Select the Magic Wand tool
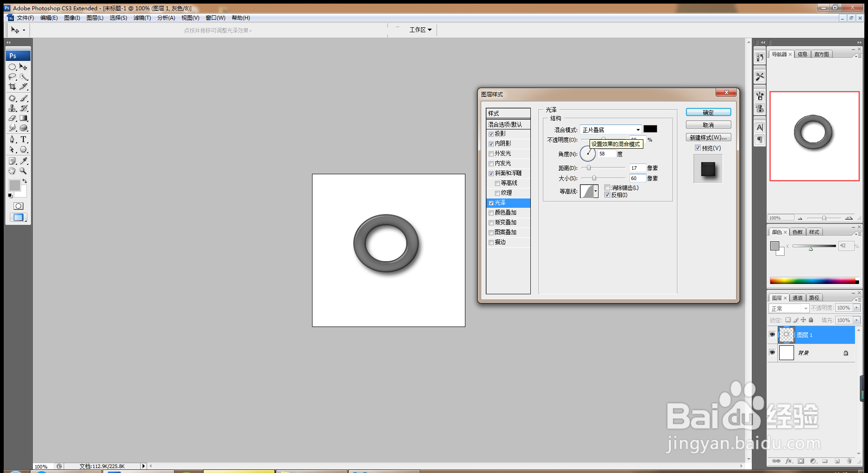This screenshot has width=868, height=473. point(23,77)
